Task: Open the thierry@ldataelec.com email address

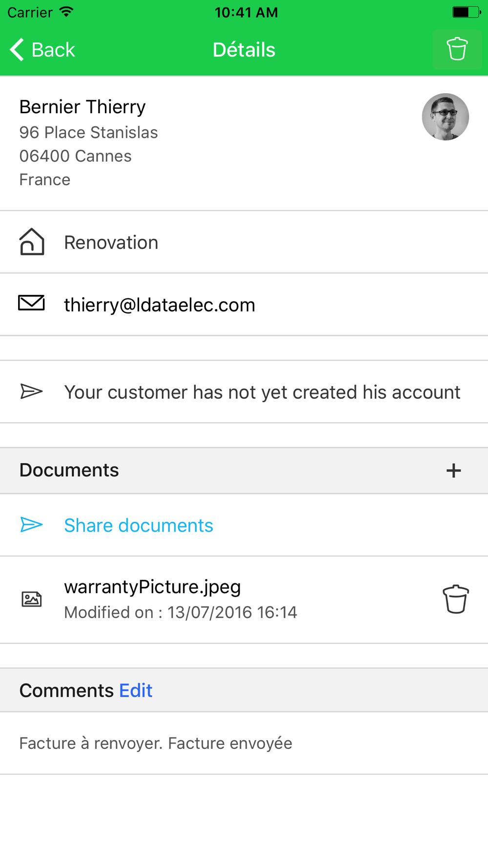Action: pos(160,305)
